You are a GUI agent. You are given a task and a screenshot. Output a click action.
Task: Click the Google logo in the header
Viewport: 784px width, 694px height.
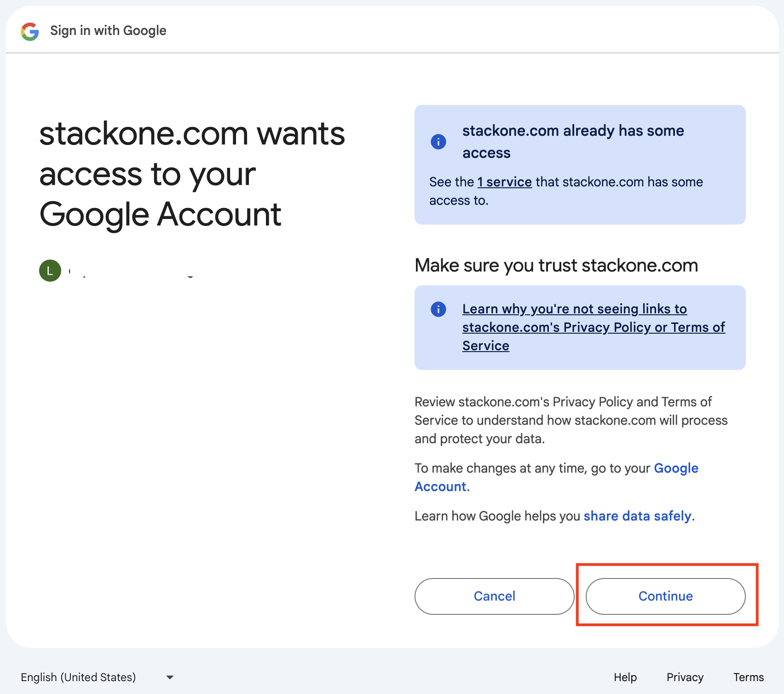29,31
